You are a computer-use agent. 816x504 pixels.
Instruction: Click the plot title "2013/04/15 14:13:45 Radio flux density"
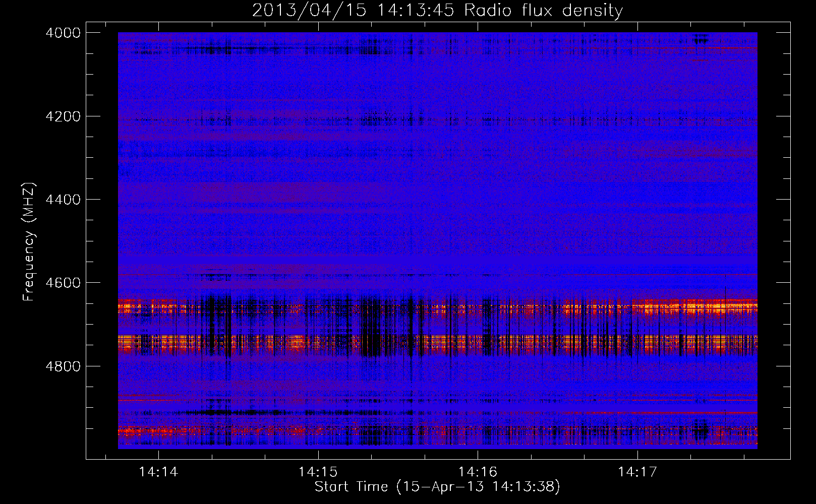(437, 11)
